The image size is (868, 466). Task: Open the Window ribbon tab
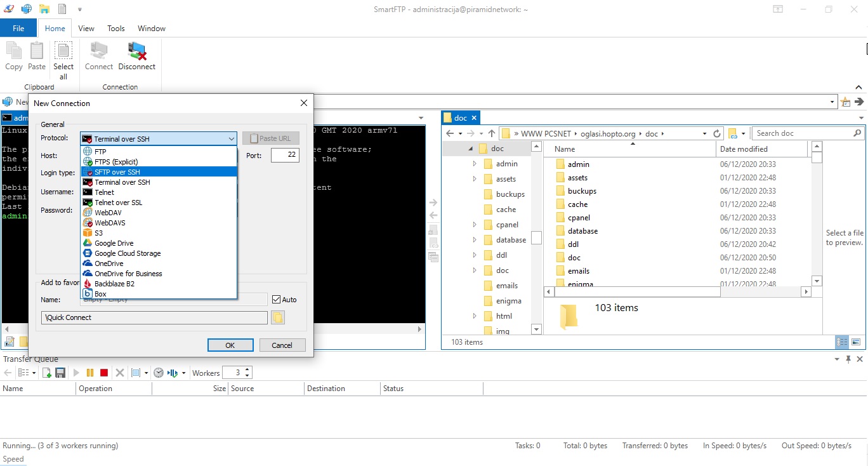tap(152, 28)
